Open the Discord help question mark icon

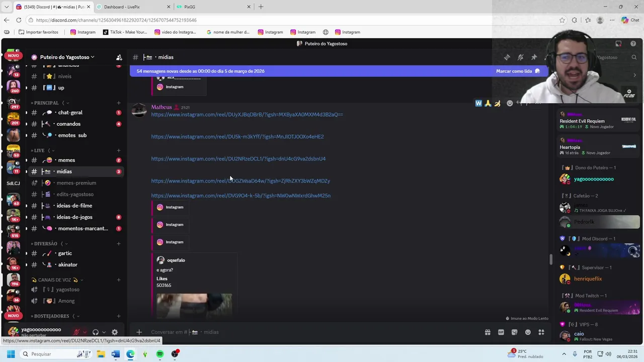coord(633,44)
